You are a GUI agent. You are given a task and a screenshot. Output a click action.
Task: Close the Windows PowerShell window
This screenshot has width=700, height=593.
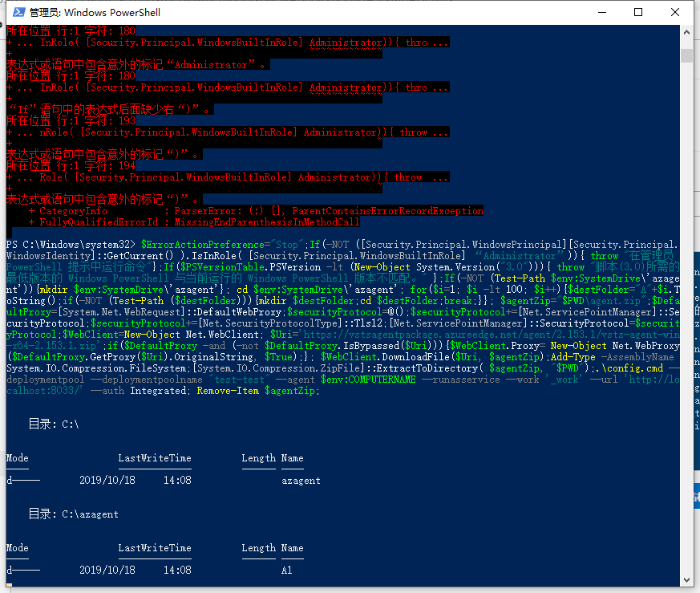(676, 12)
